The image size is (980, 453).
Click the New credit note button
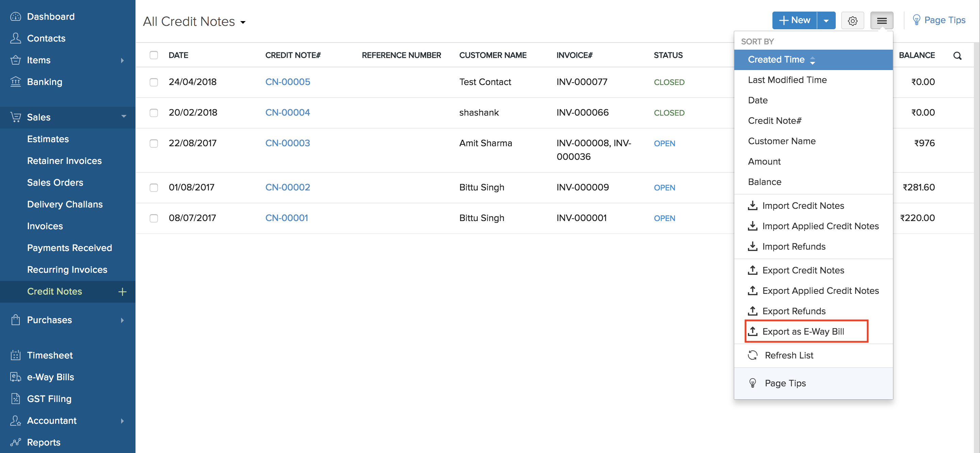coord(794,20)
